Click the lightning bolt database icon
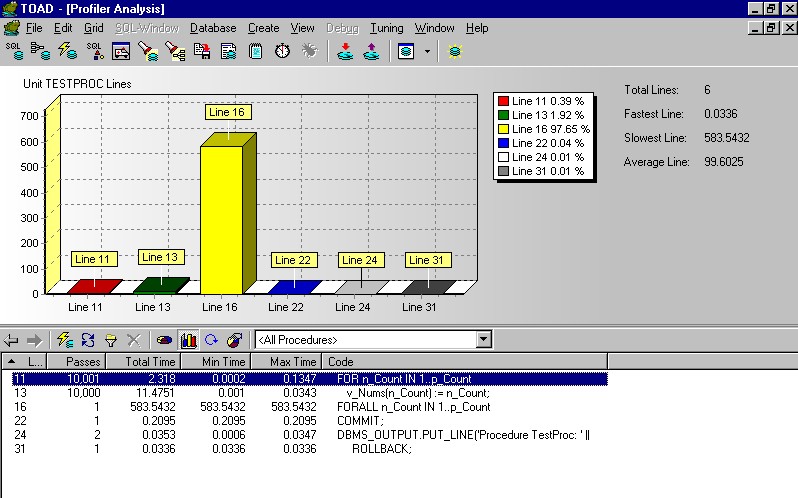The height and width of the screenshot is (498, 798). pos(67,50)
